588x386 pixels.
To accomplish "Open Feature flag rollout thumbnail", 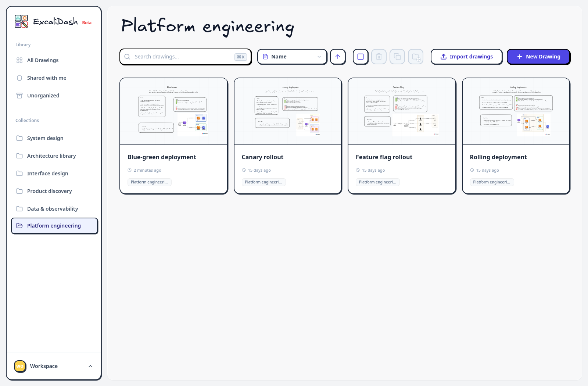I will [402, 111].
